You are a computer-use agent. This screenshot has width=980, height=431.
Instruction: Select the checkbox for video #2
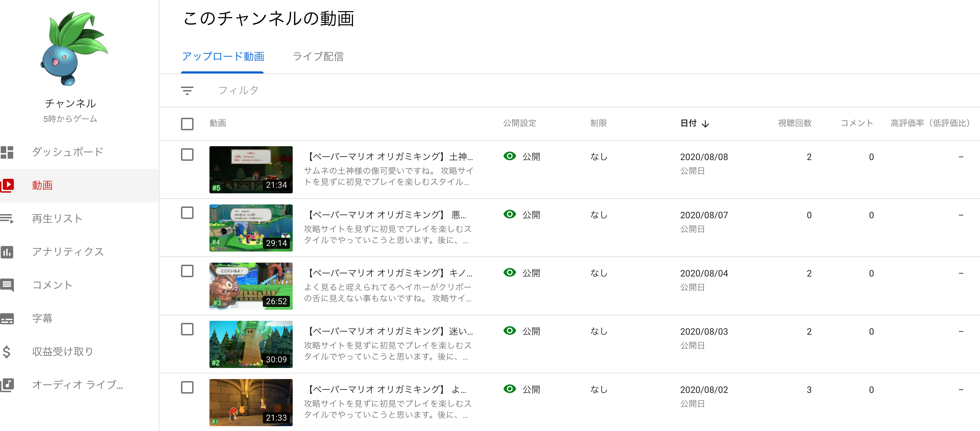(x=187, y=329)
